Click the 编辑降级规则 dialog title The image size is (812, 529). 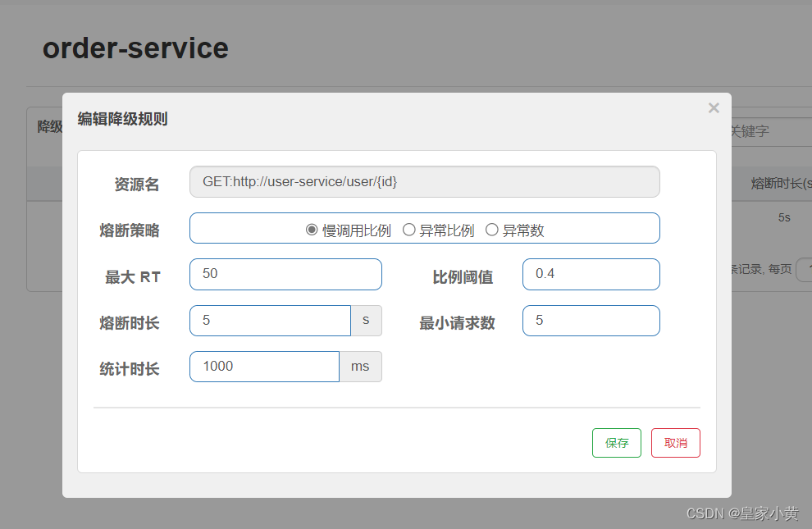(x=123, y=119)
